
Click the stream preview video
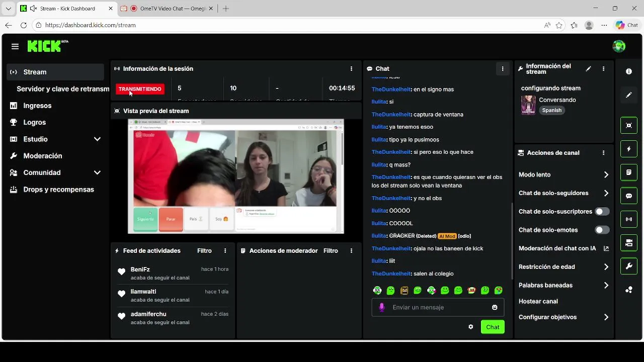click(x=235, y=176)
